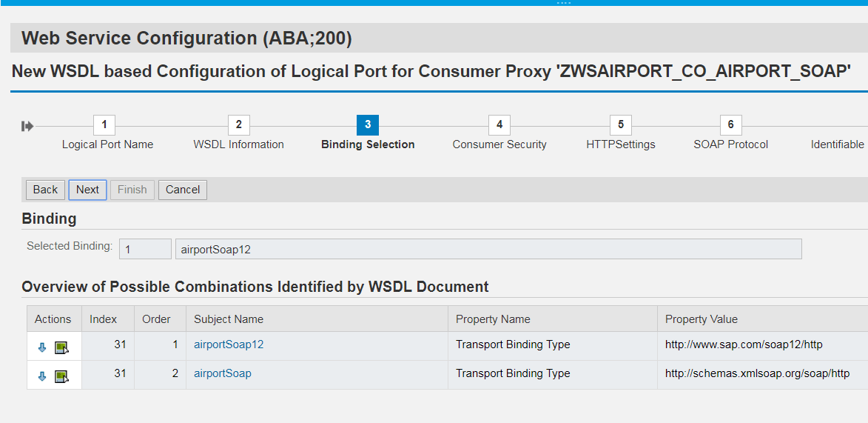Open the airportSoap subject link

tap(223, 373)
